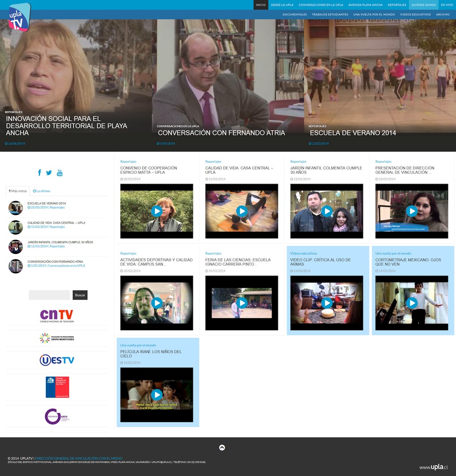The height and width of the screenshot is (476, 456).
Task: Open Quiénes Somos in the top menu
Action: pos(423,5)
